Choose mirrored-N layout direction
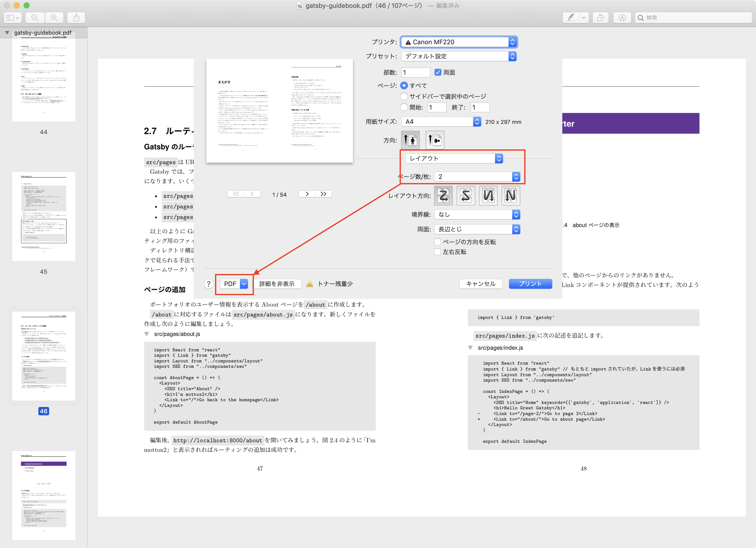 (488, 195)
